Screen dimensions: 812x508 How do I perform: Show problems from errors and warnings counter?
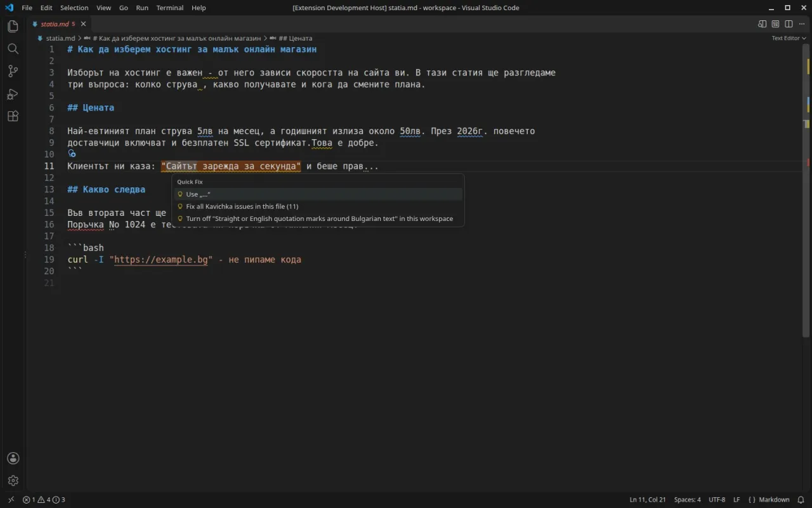(x=44, y=500)
